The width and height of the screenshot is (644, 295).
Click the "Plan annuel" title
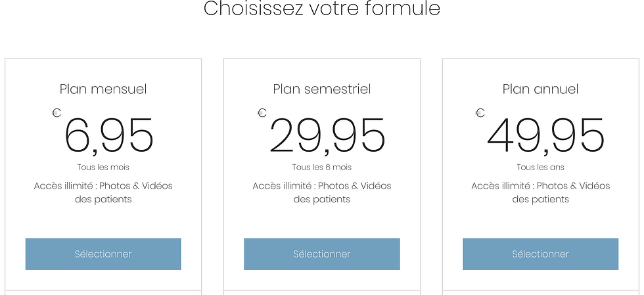tap(540, 89)
